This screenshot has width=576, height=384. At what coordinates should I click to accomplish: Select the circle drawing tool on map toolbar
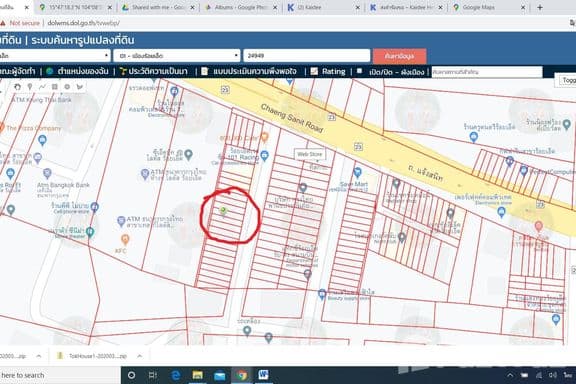point(67,87)
